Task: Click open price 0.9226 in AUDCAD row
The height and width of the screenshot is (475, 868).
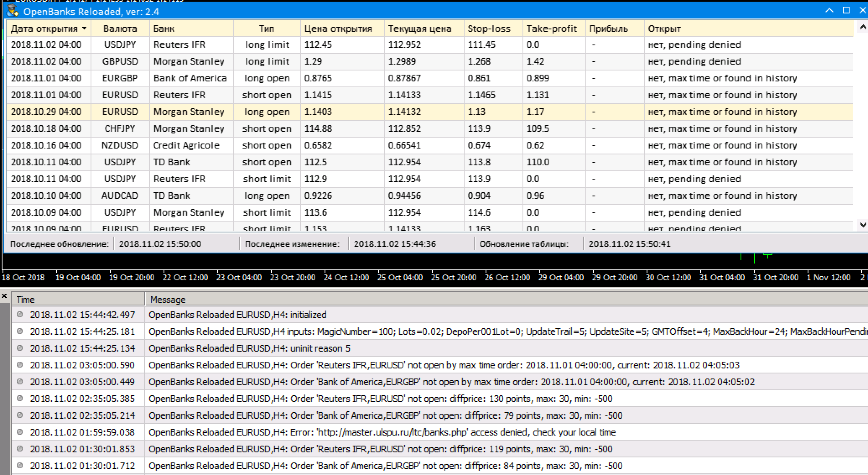Action: pos(342,196)
